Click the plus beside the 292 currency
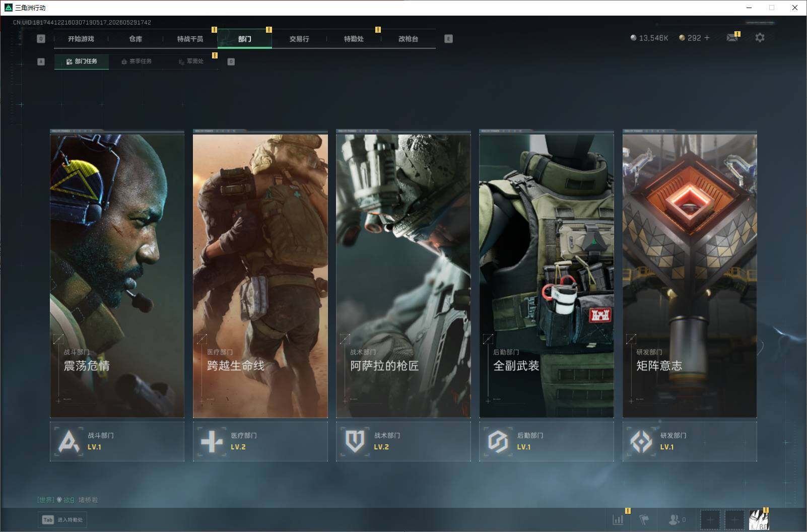Screen dimensions: 807x532 tap(707, 38)
